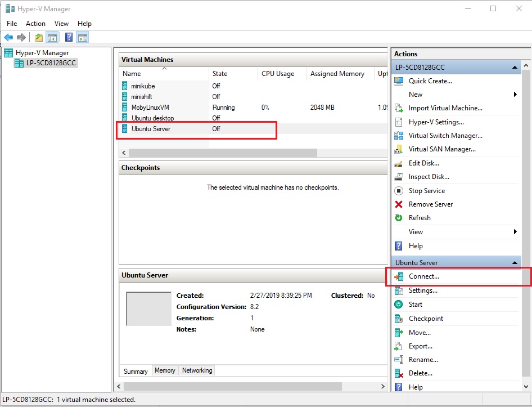Viewport: 532px width, 407px height.
Task: Select the Ubuntu Server virtual machine row
Action: pyautogui.click(x=253, y=129)
